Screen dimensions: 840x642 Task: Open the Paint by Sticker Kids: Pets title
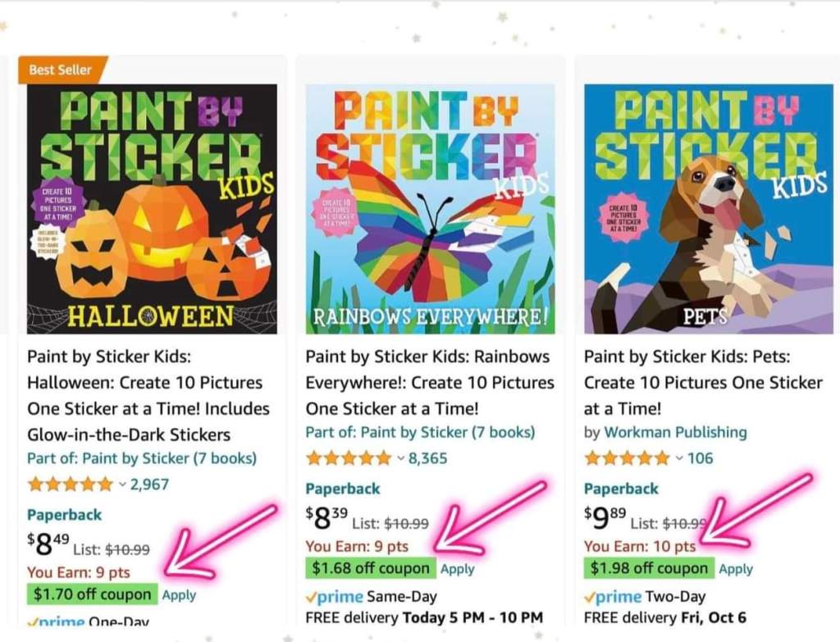(703, 383)
